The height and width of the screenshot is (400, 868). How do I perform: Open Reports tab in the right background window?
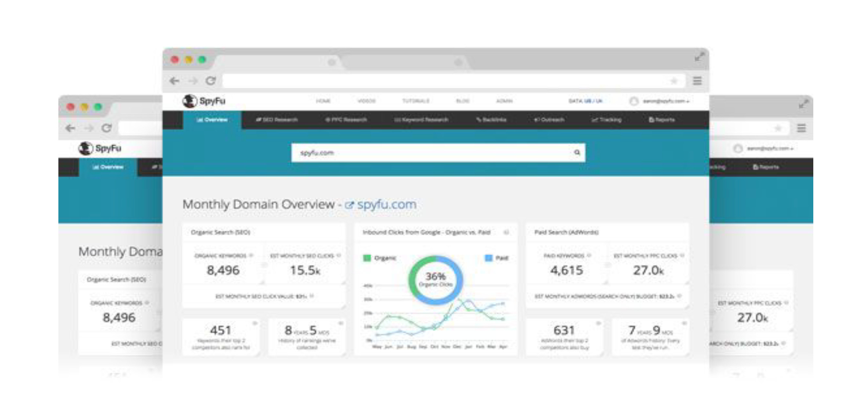coord(766,167)
